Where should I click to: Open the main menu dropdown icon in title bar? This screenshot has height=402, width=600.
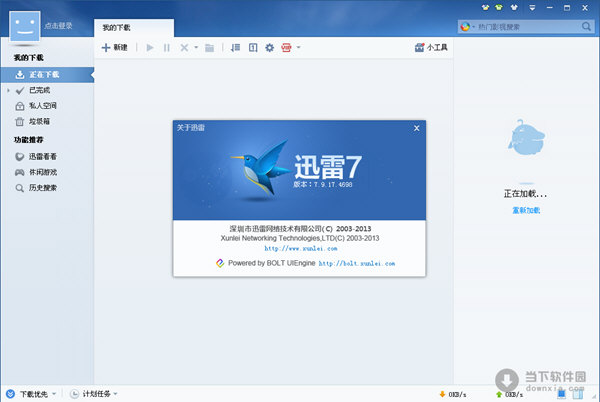click(x=532, y=7)
